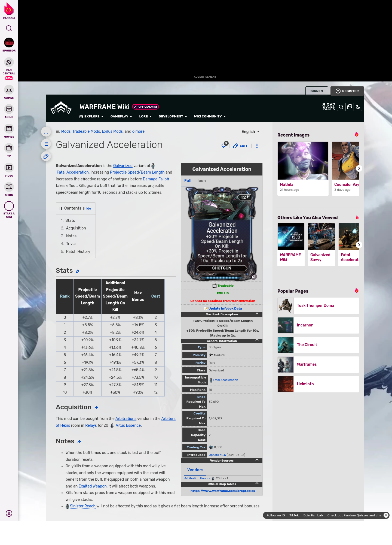This screenshot has width=392, height=545.
Task: Open Tusk Thumper Doma popular page
Action: click(318, 305)
